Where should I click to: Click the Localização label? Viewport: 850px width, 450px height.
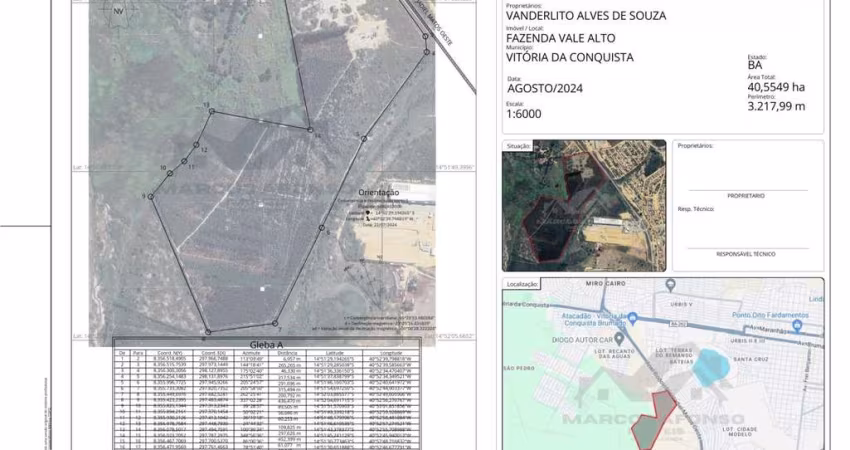click(x=523, y=284)
